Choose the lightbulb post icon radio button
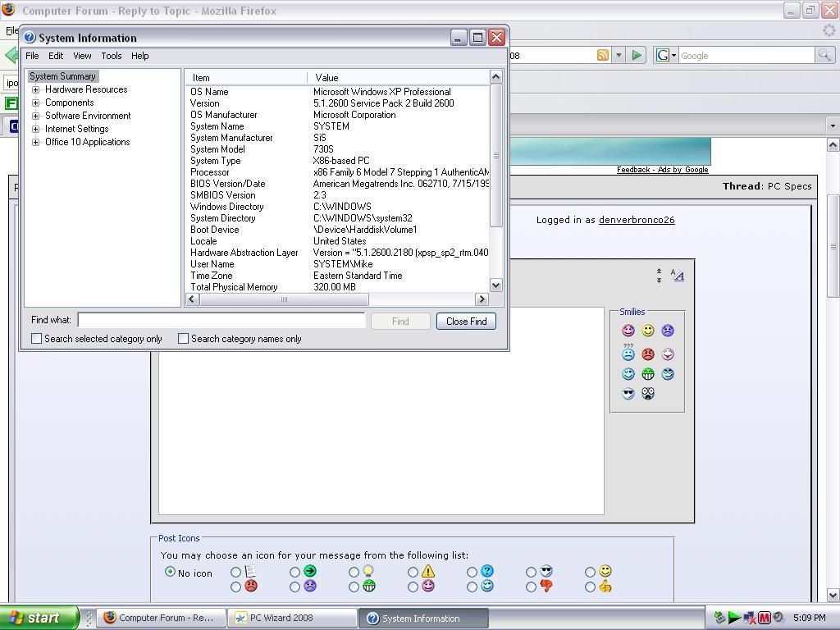 click(354, 572)
